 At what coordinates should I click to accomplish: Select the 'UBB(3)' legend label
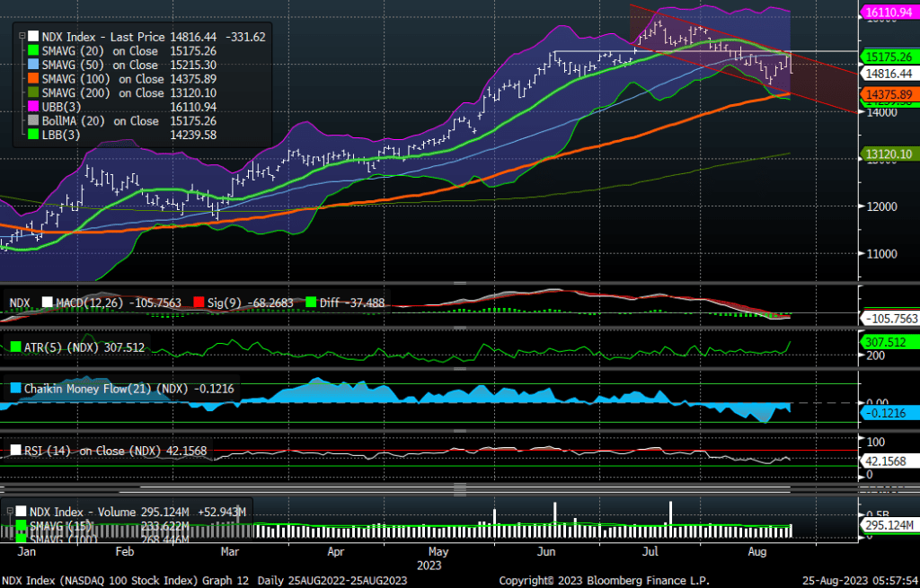click(62, 108)
